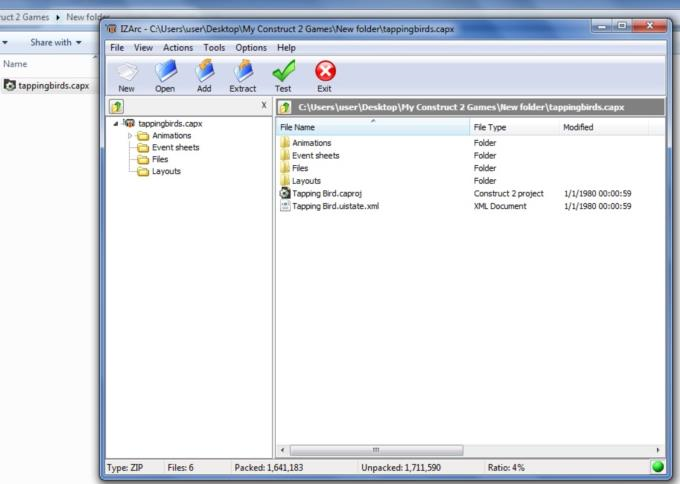
Task: Collapse the tappingbirds.capx tree root
Action: 116,124
